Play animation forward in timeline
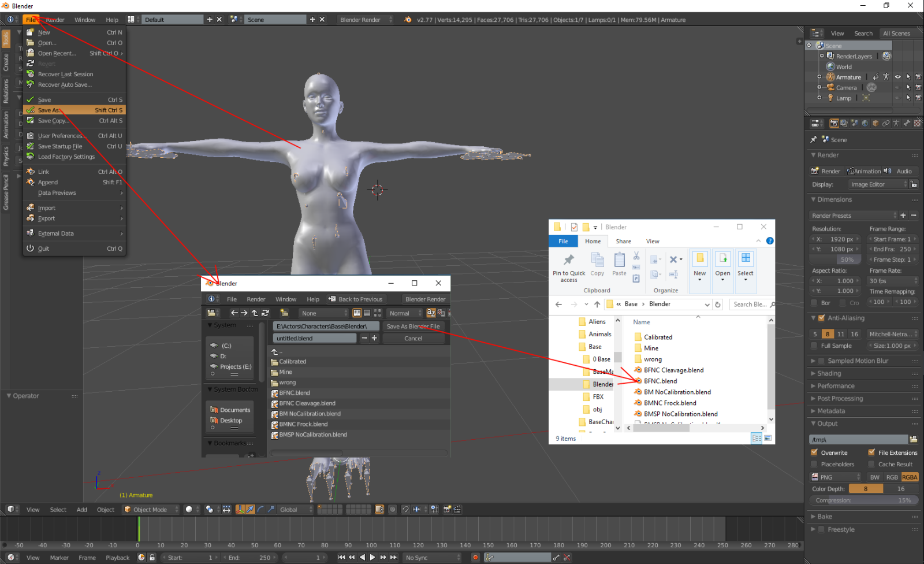 pyautogui.click(x=372, y=557)
